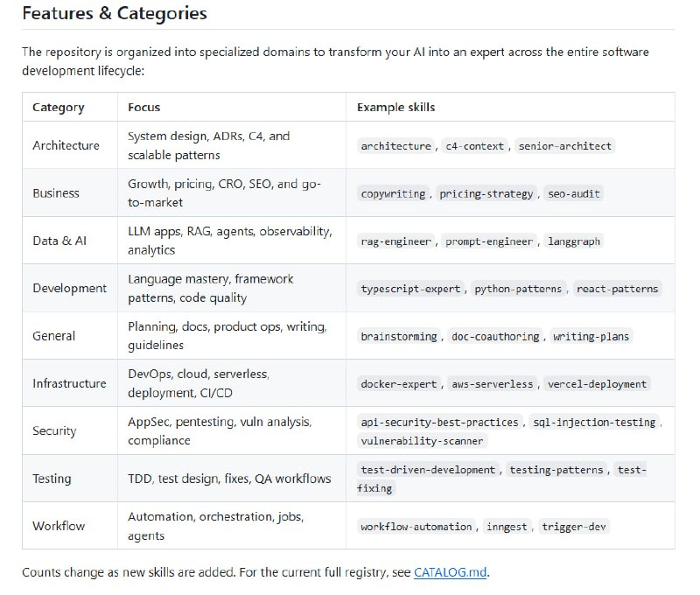
Task: Select the doc-coauthoring skill tag
Action: tap(496, 336)
